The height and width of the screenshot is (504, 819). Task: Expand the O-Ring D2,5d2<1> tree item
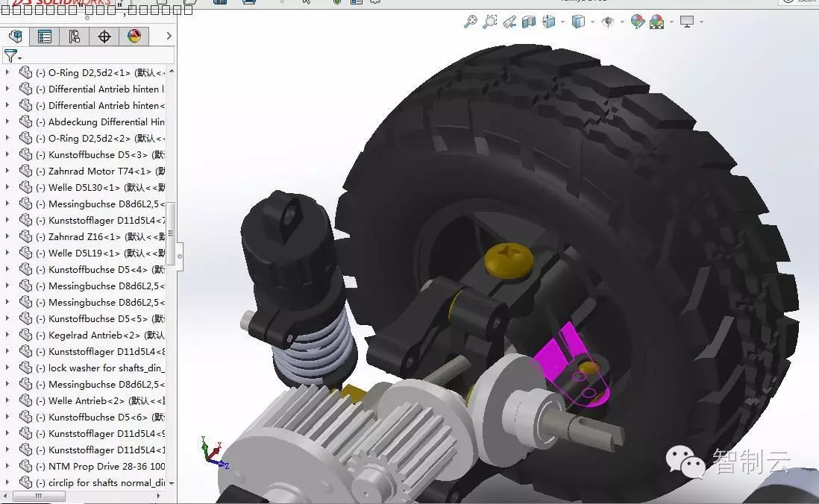click(x=7, y=72)
